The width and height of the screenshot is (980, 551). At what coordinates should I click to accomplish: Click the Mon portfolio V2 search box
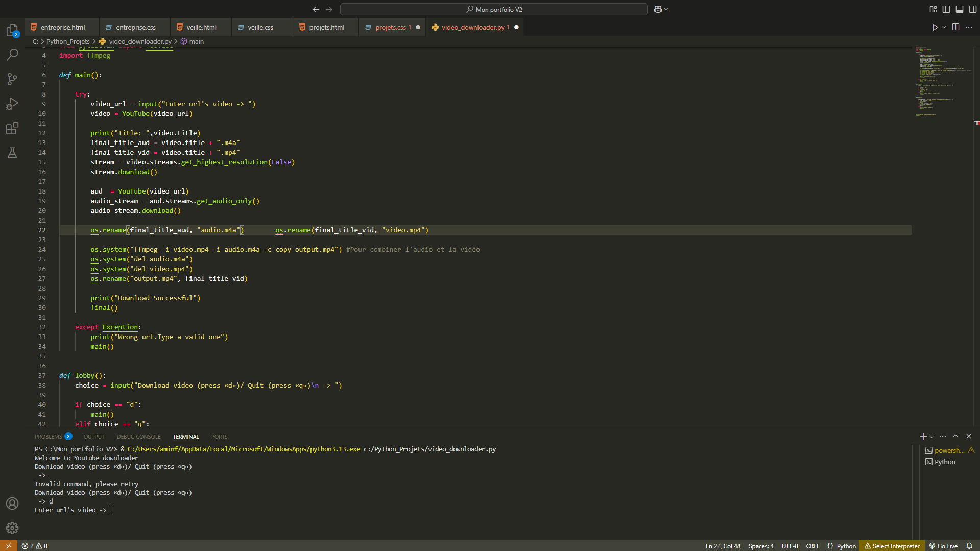click(x=494, y=9)
